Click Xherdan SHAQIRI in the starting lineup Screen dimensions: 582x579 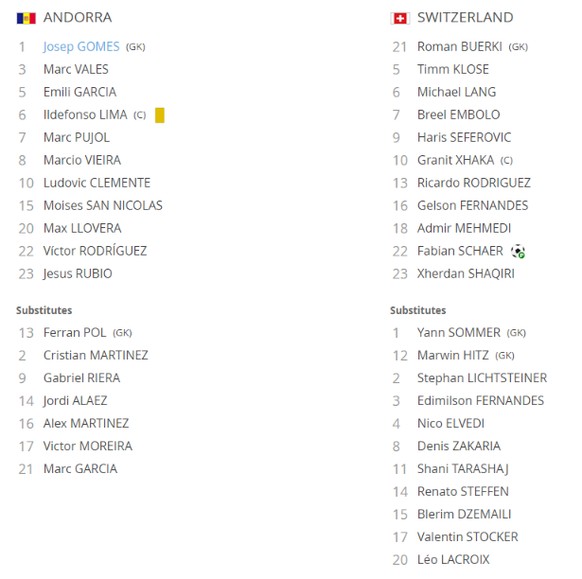point(466,274)
